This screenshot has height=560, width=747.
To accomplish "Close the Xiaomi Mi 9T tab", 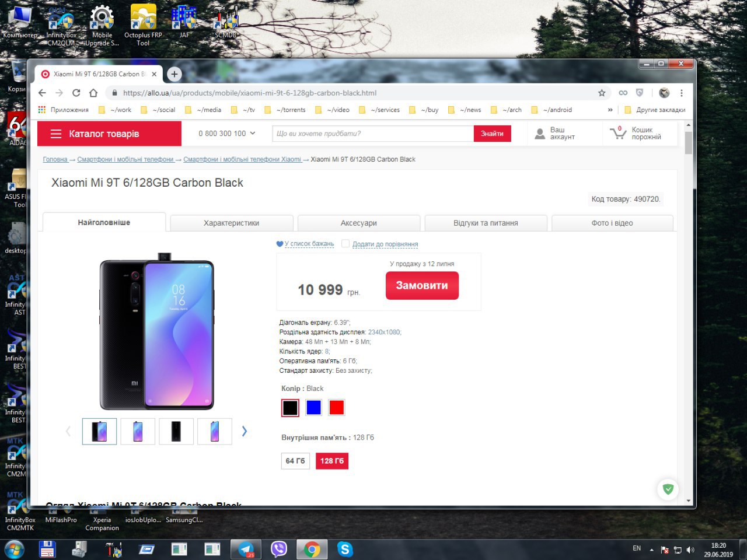I will [154, 74].
